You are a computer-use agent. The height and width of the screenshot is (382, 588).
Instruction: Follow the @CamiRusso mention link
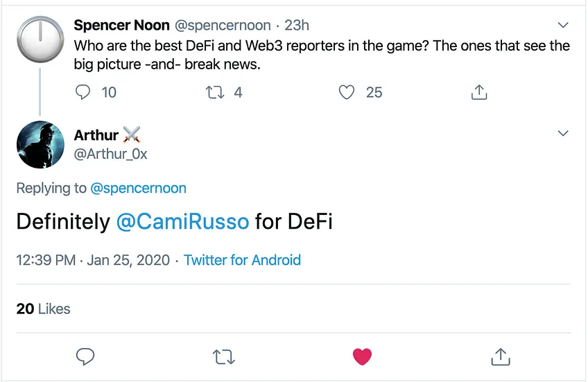coord(182,221)
